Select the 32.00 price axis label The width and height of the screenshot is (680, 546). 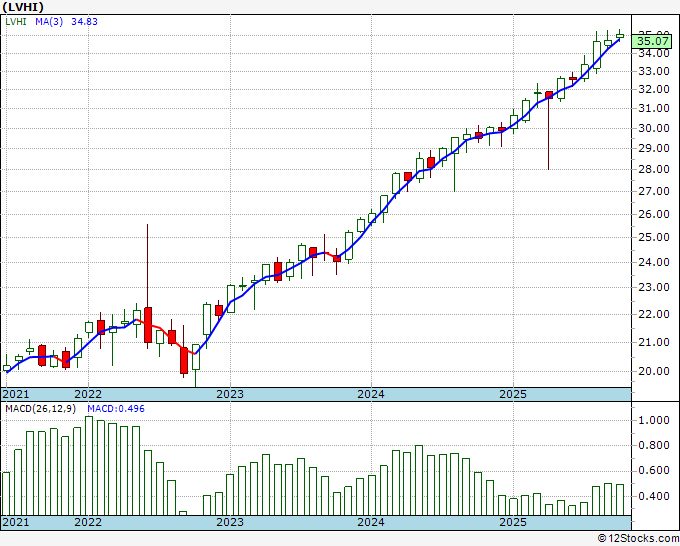654,89
